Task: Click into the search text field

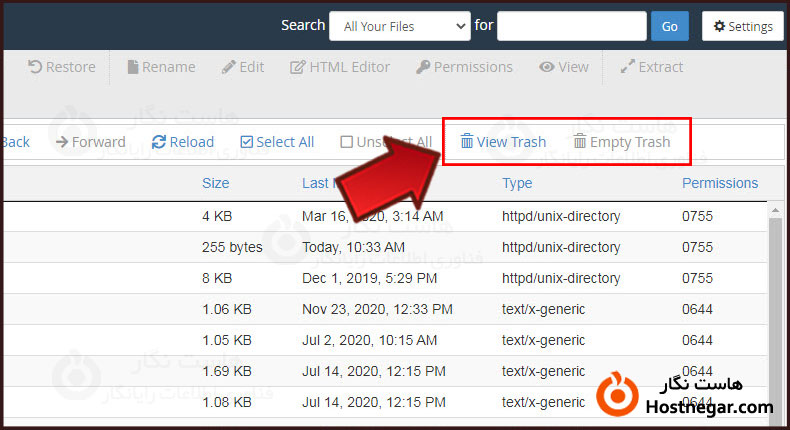Action: 570,26
